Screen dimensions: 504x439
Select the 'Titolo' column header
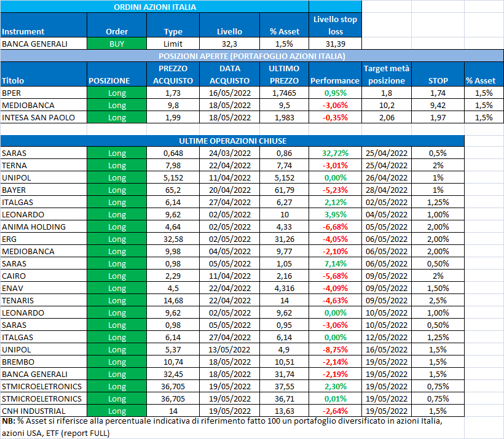click(44, 74)
